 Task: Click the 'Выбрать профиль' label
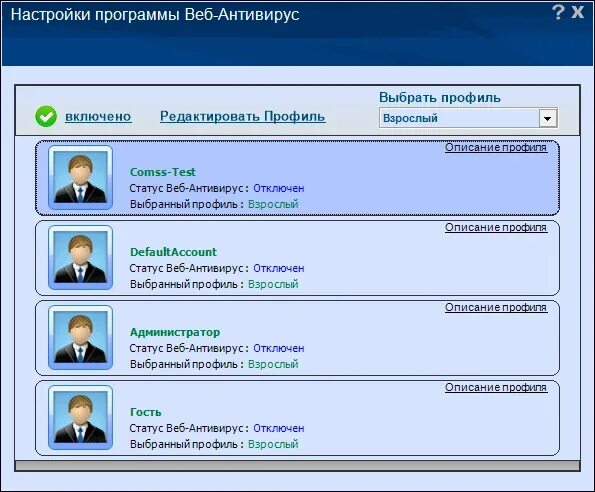tap(440, 97)
